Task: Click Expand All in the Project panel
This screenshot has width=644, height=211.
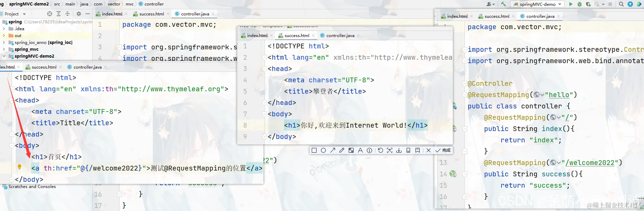Action: pos(59,14)
